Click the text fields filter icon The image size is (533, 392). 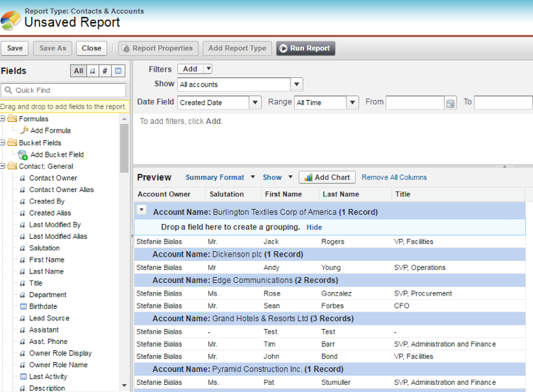click(x=92, y=71)
